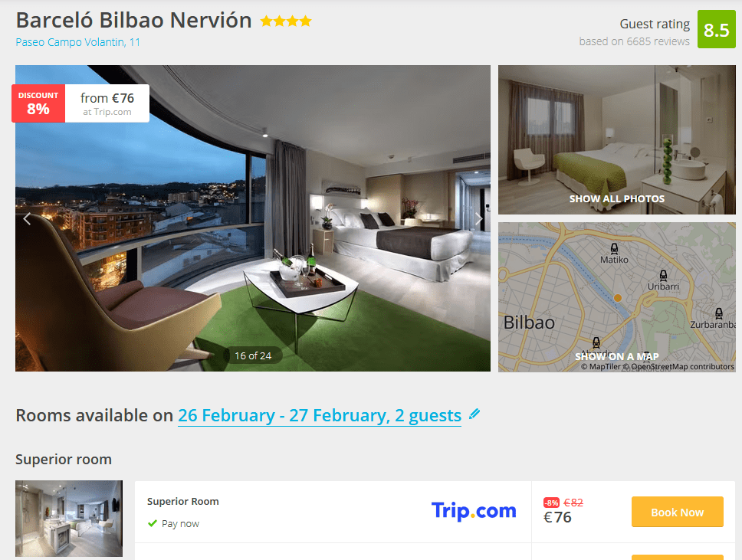This screenshot has width=742, height=560.
Task: Click the Trip.com provider logo
Action: [474, 511]
